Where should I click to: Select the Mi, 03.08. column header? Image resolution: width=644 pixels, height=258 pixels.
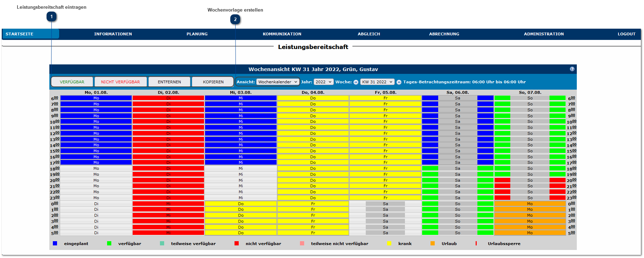click(x=241, y=92)
